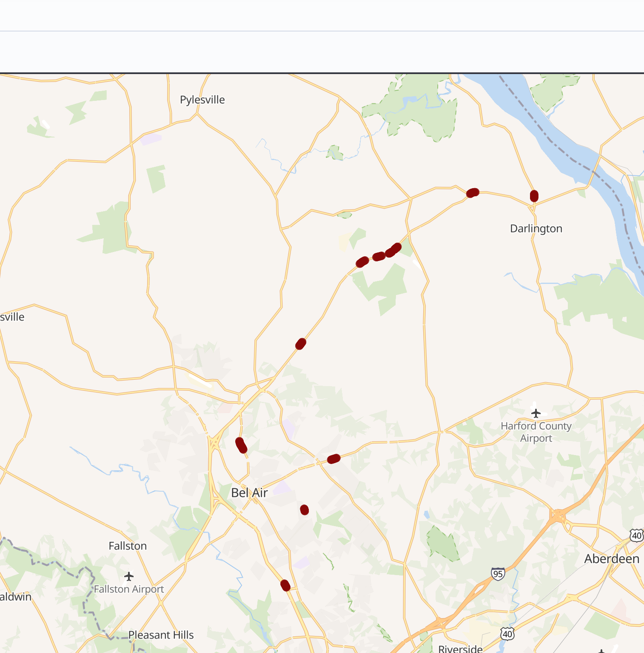644x653 pixels.
Task: Select the lone red marker southeast of Bel Air
Action: coord(305,510)
